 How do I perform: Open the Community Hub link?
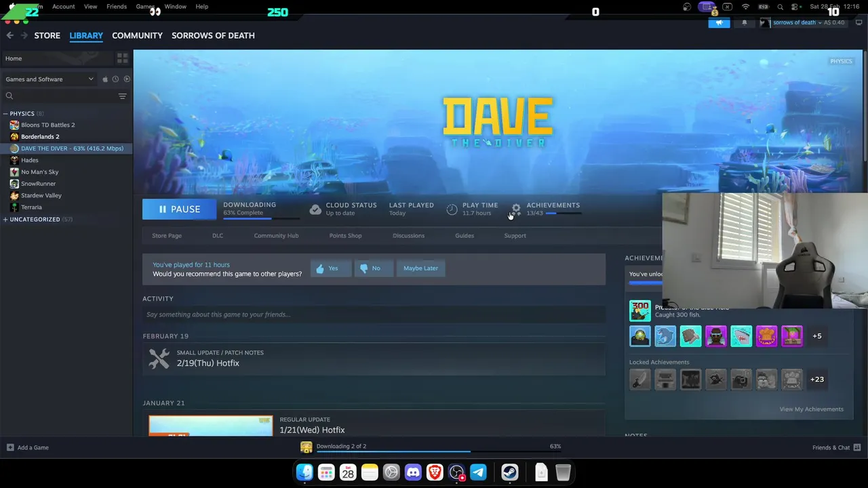click(x=276, y=236)
